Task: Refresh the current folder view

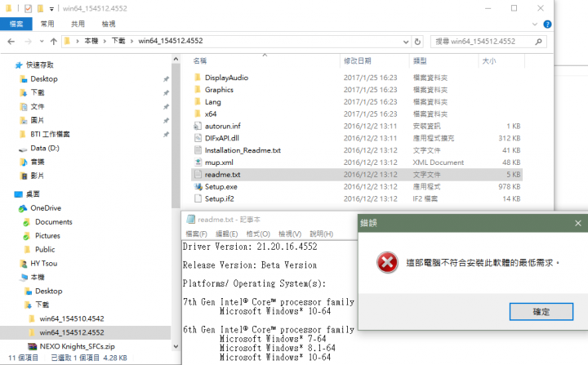Action: coord(417,42)
